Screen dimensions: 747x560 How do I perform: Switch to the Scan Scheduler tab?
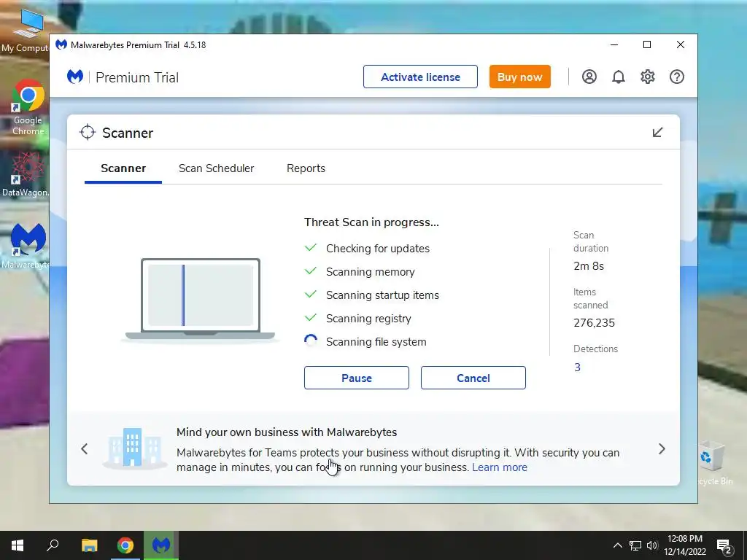coord(216,168)
